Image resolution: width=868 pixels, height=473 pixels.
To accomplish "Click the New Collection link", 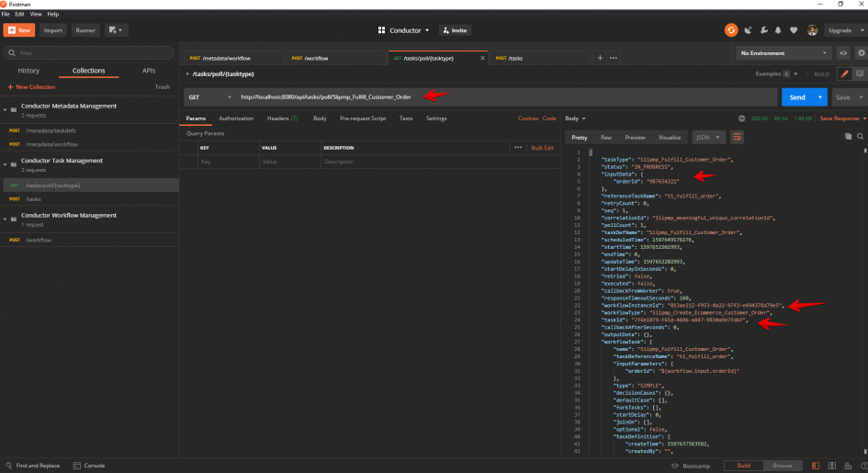I will pyautogui.click(x=31, y=87).
